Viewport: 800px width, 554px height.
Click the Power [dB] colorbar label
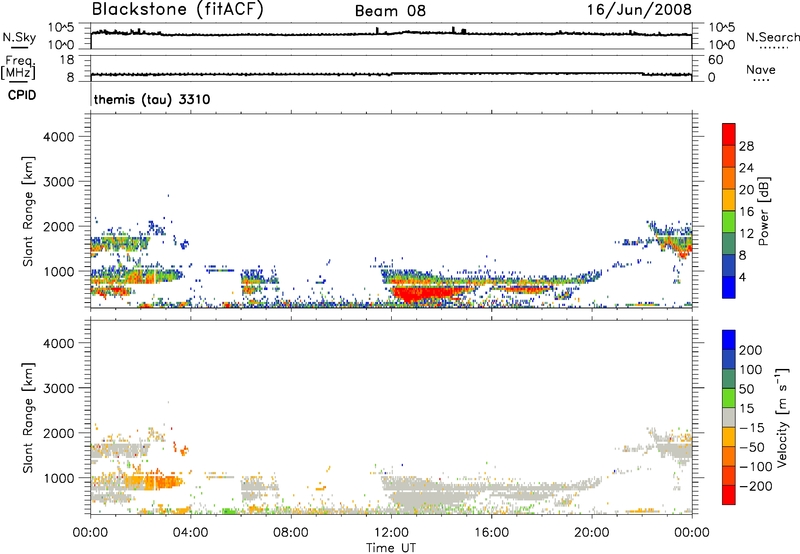point(763,211)
